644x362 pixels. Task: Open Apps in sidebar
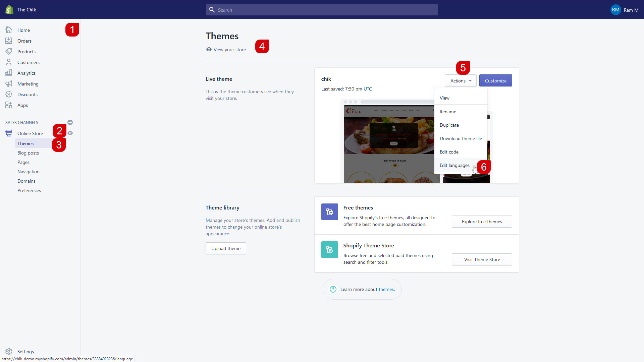click(x=22, y=105)
